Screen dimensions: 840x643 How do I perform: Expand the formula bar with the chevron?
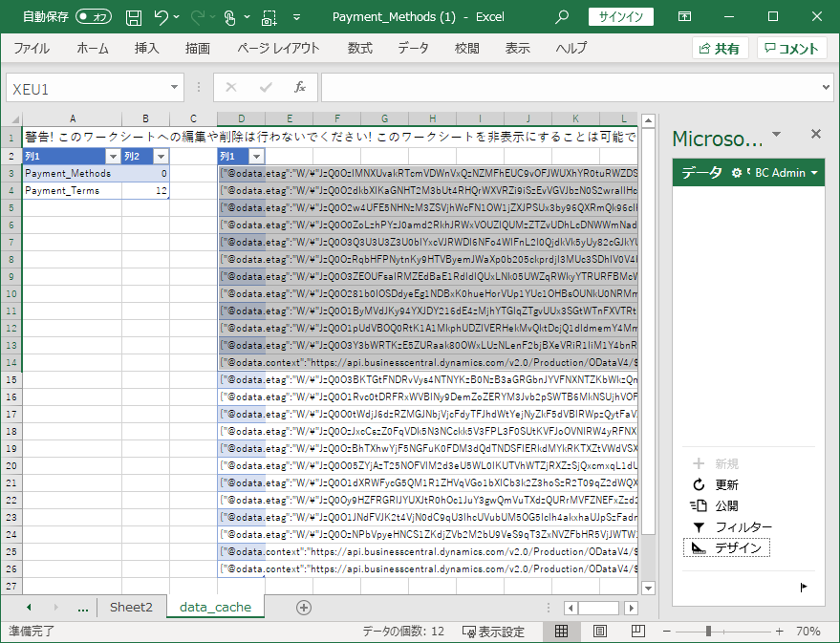(x=826, y=87)
